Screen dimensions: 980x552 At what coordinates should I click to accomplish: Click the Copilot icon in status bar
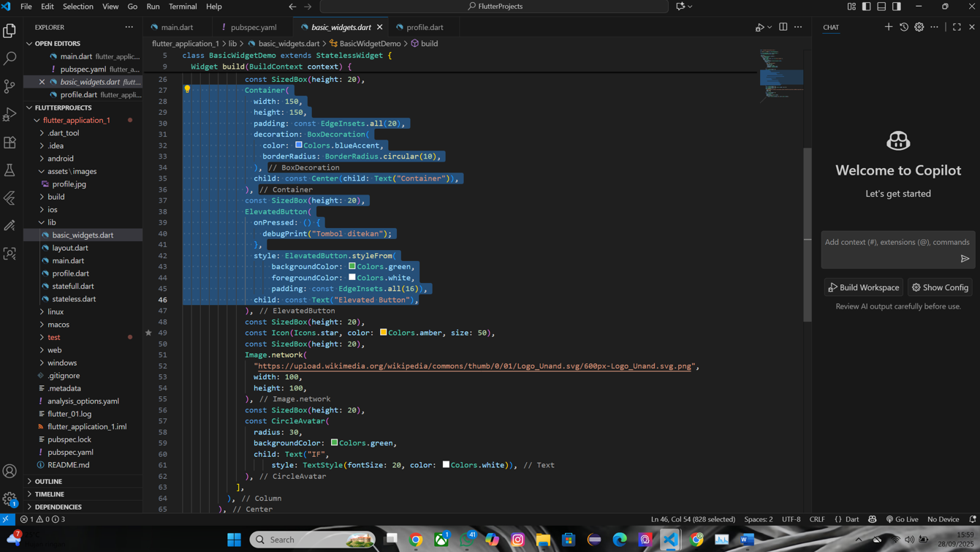pos(872,519)
